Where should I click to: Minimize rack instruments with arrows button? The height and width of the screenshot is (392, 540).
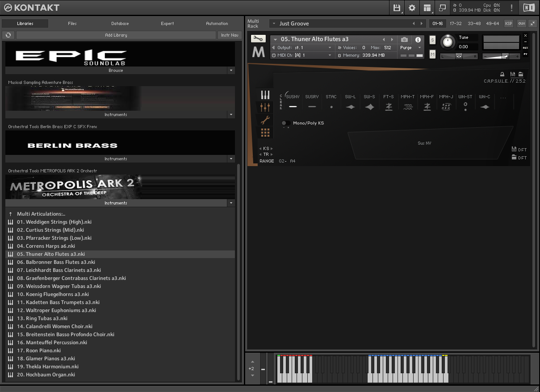click(532, 23)
